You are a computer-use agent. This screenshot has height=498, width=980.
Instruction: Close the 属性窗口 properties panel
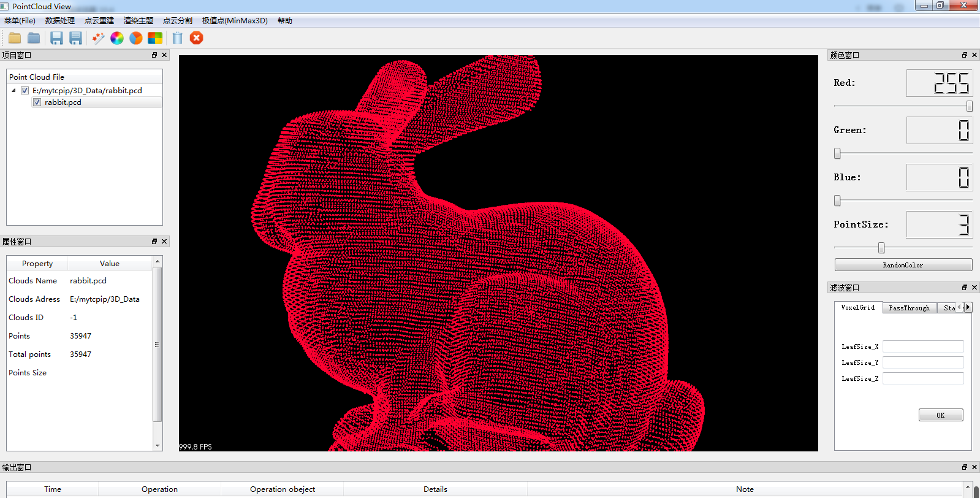click(164, 242)
